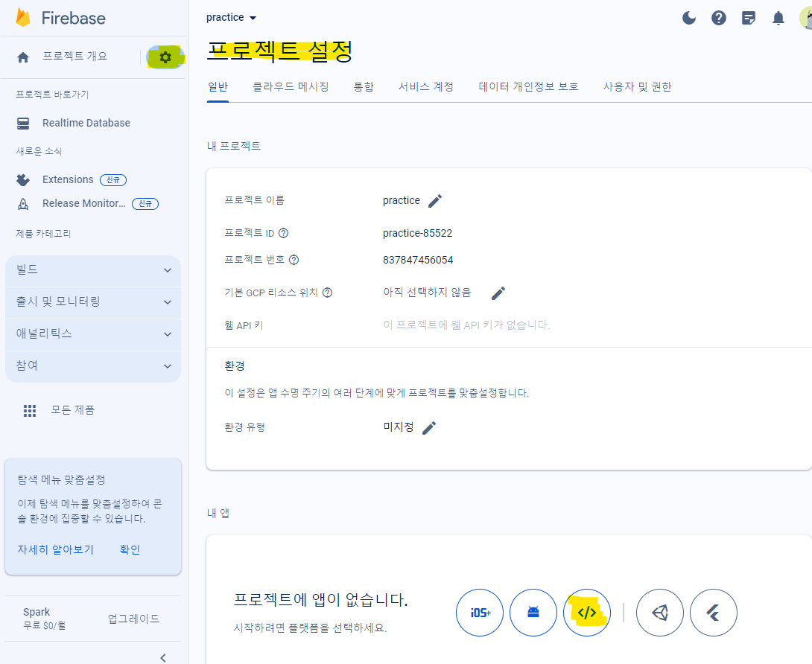Click the 모든 제품 grid icon

pyautogui.click(x=30, y=410)
